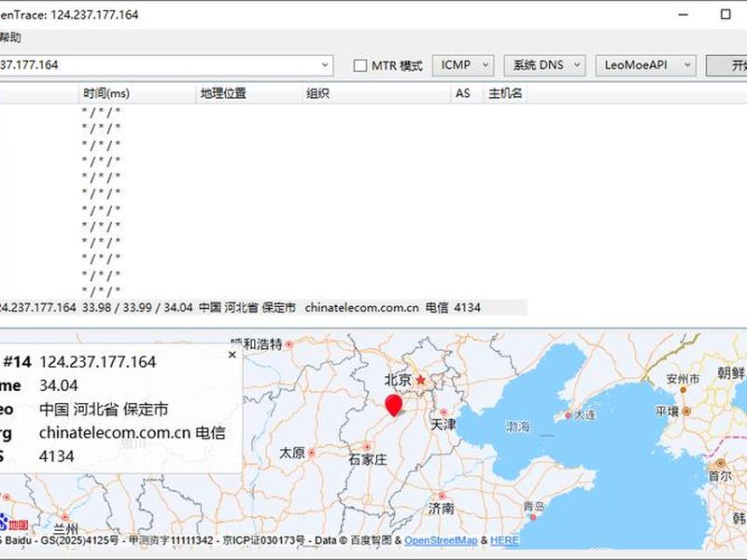Open the LeoMoeAPI dropdown
This screenshot has height=560, width=747.
click(645, 65)
